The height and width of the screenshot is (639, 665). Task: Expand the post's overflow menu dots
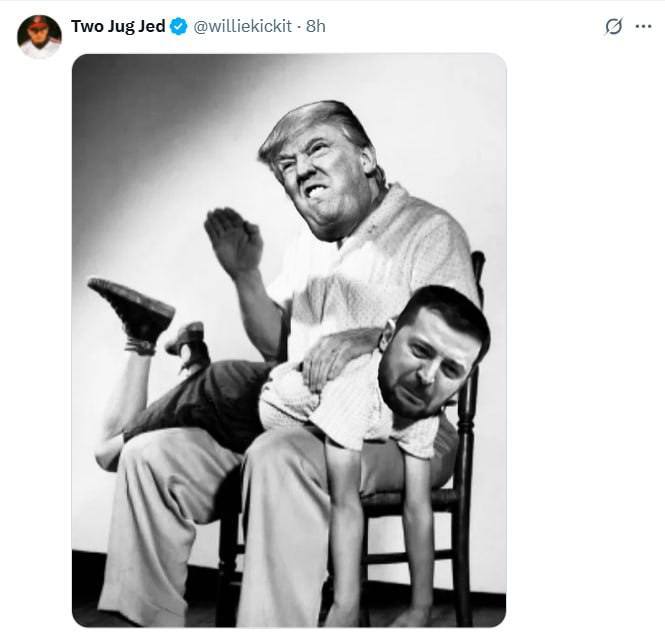(643, 27)
